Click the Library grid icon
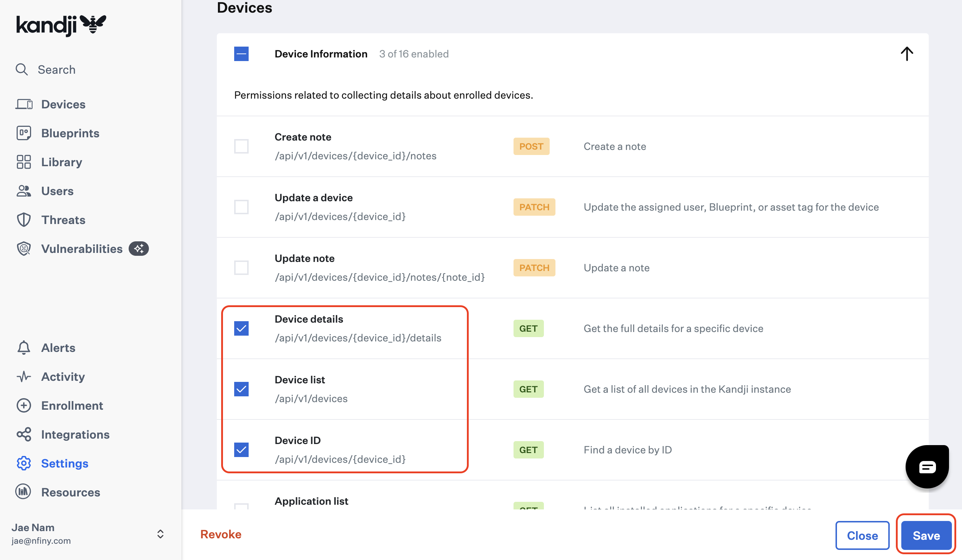The image size is (962, 560). click(x=23, y=162)
